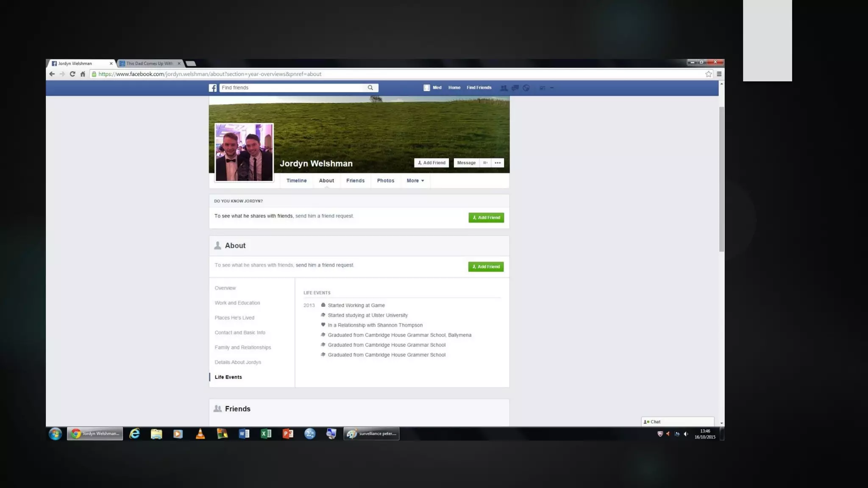The image size is (868, 488).
Task: Click the Facebook logo icon
Action: pos(213,88)
